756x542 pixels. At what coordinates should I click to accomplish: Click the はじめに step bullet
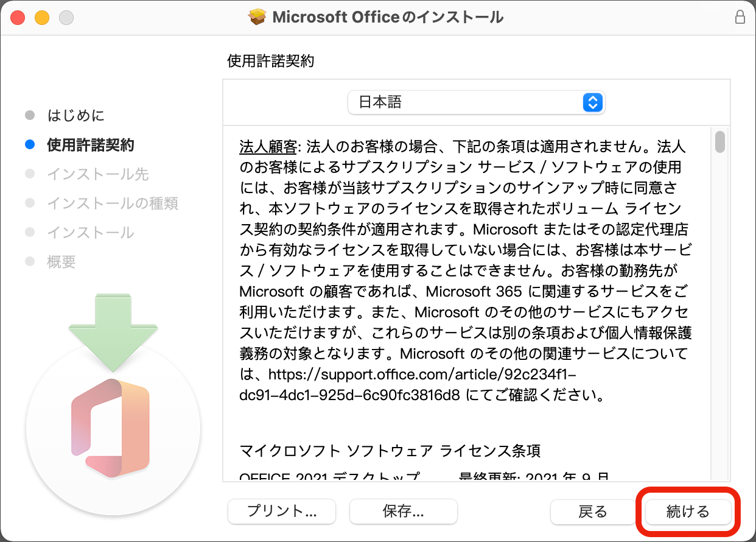[30, 115]
